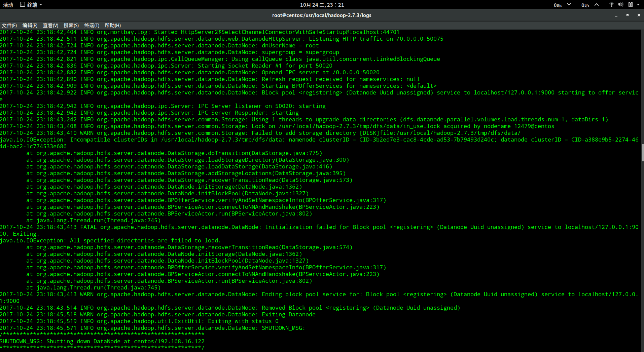
Task: Open the 活动 (Activities) overview
Action: [8, 4]
